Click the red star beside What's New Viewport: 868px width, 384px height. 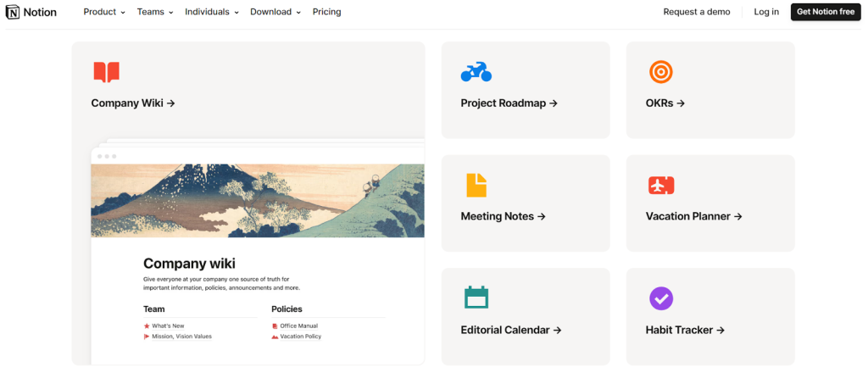click(x=147, y=326)
